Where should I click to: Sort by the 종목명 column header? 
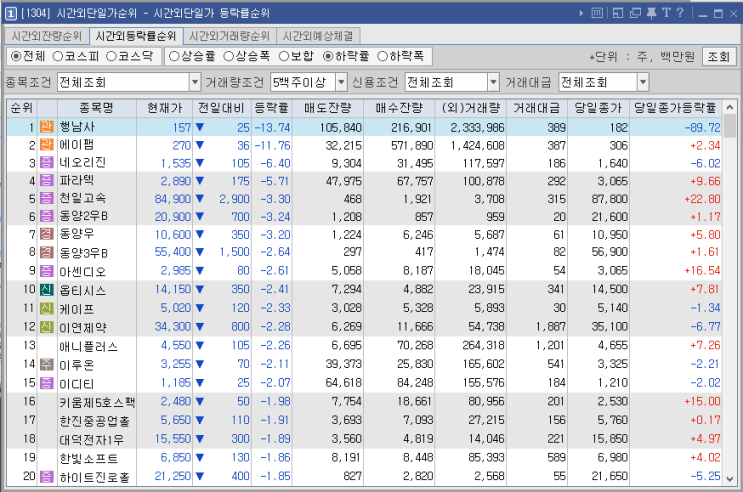(x=97, y=108)
